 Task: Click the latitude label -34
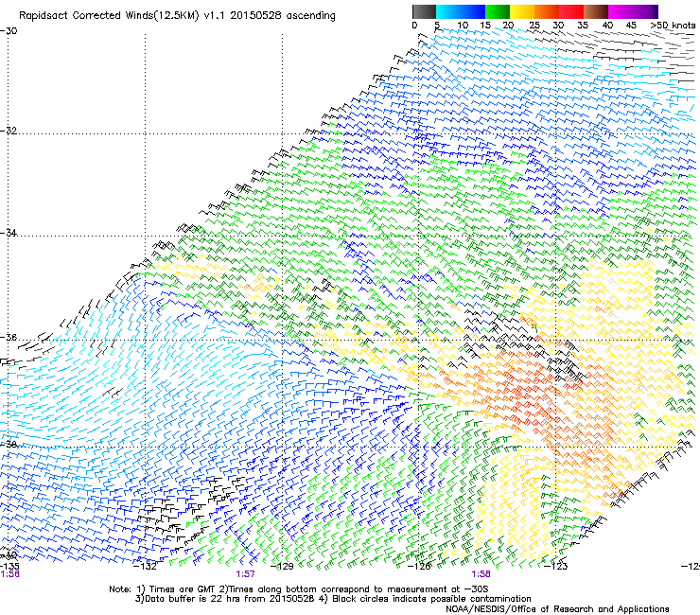pos(9,233)
